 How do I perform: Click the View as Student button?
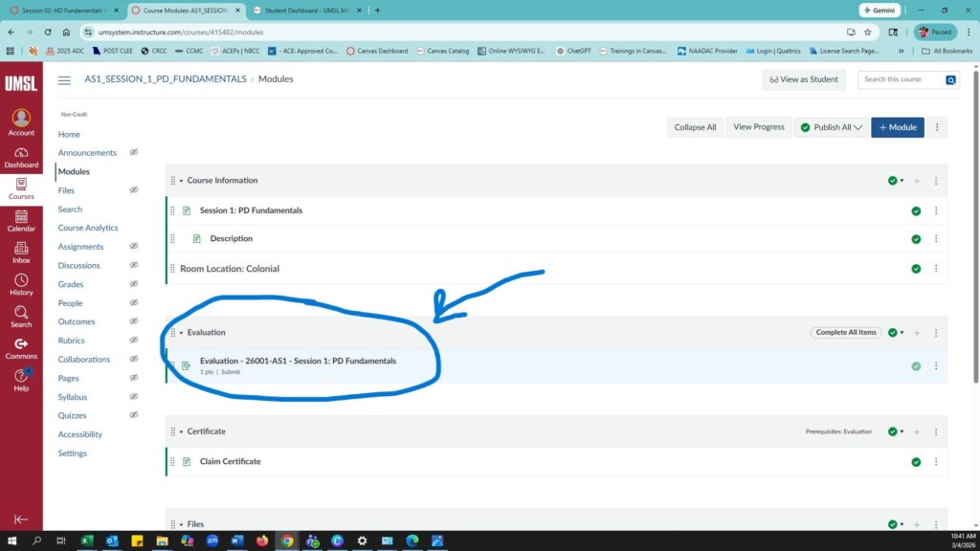coord(804,79)
